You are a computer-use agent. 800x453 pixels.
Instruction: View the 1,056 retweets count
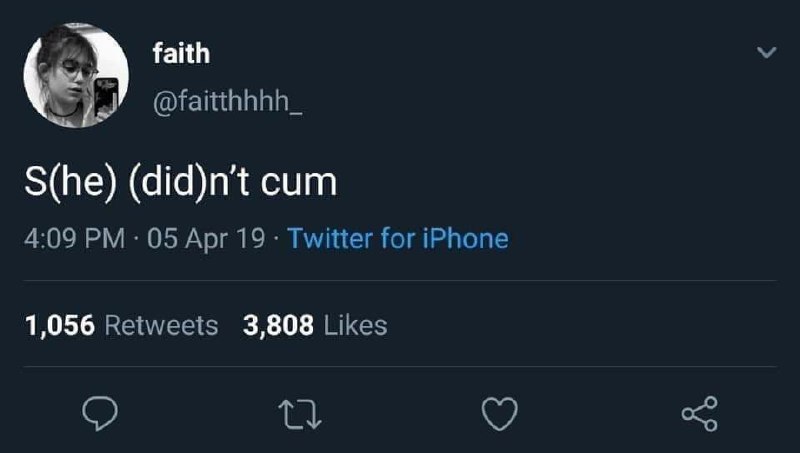[x=60, y=325]
